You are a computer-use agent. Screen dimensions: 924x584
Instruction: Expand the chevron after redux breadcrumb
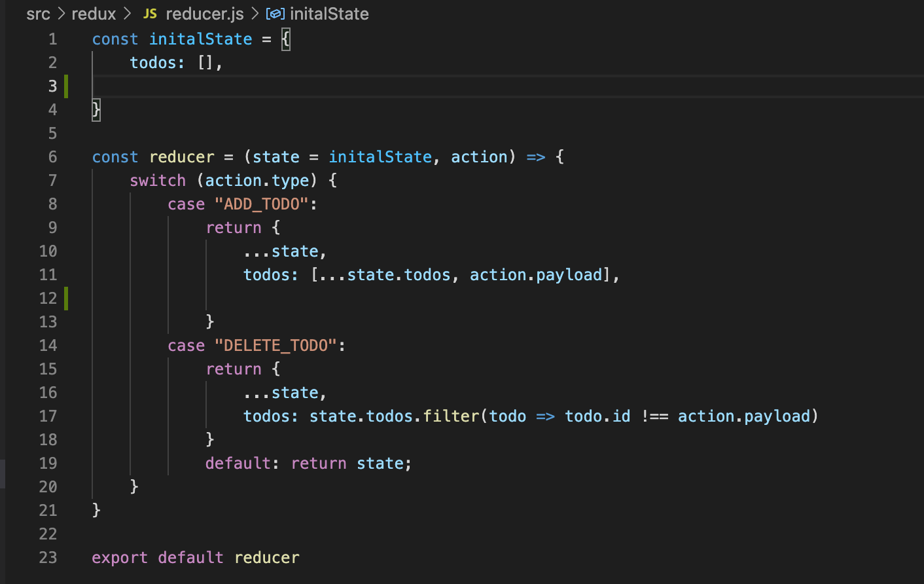[127, 14]
